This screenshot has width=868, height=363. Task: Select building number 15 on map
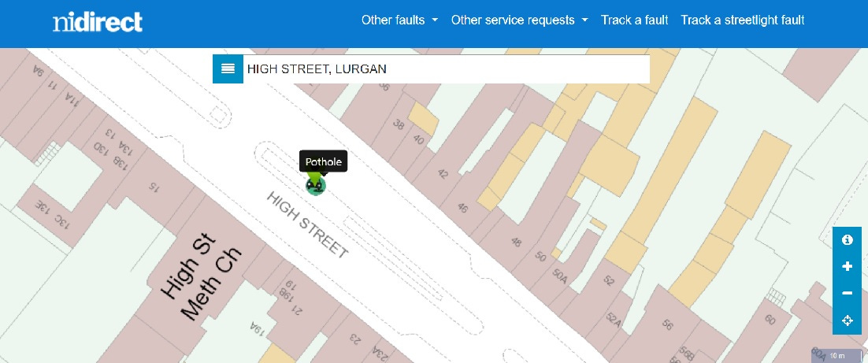(153, 187)
